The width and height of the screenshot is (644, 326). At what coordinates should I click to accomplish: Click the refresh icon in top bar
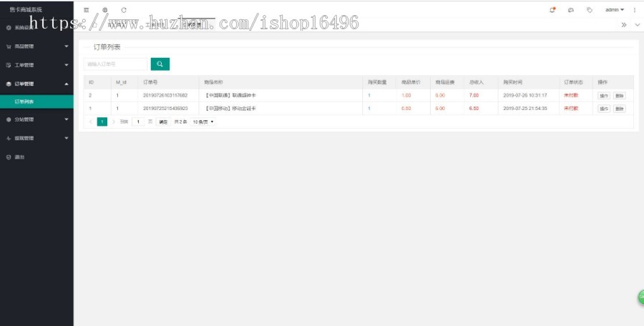124,10
